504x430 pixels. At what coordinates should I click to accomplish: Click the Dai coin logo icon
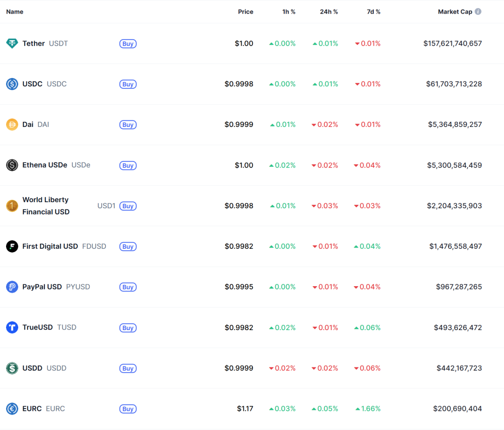click(x=12, y=125)
